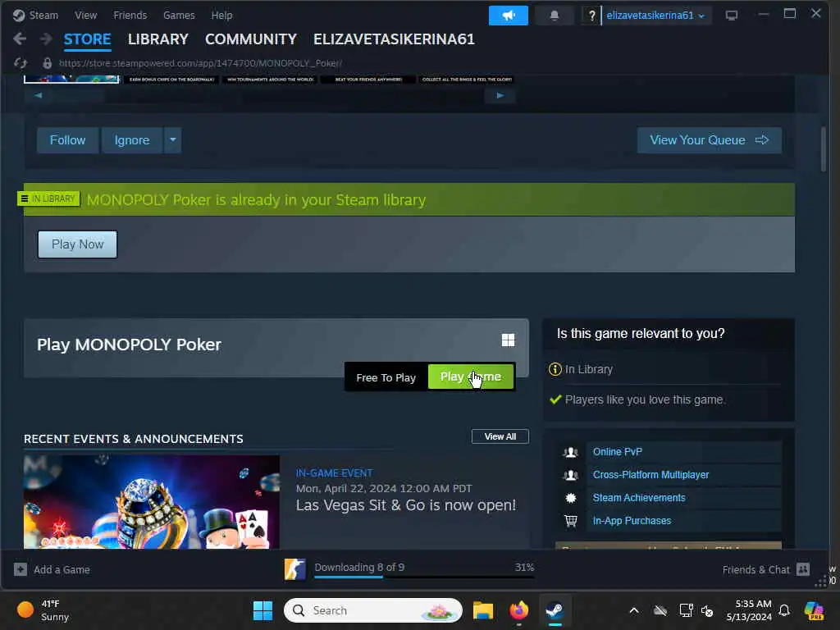Screen dimensions: 840x630
Task: Click the green Play Game button
Action: (470, 377)
